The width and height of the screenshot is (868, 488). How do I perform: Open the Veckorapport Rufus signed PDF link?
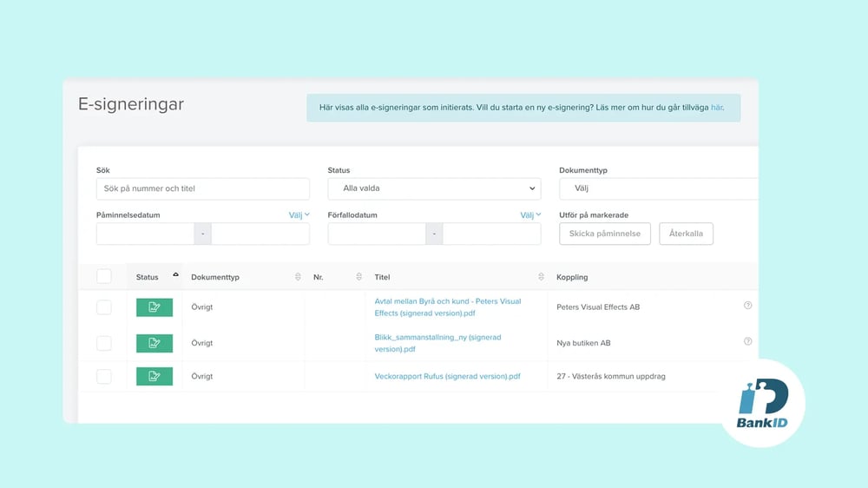tap(447, 377)
